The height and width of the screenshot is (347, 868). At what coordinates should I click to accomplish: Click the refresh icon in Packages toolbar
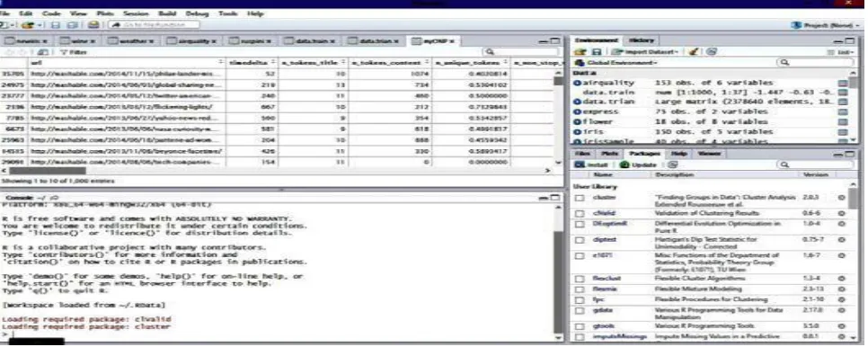tap(673, 165)
